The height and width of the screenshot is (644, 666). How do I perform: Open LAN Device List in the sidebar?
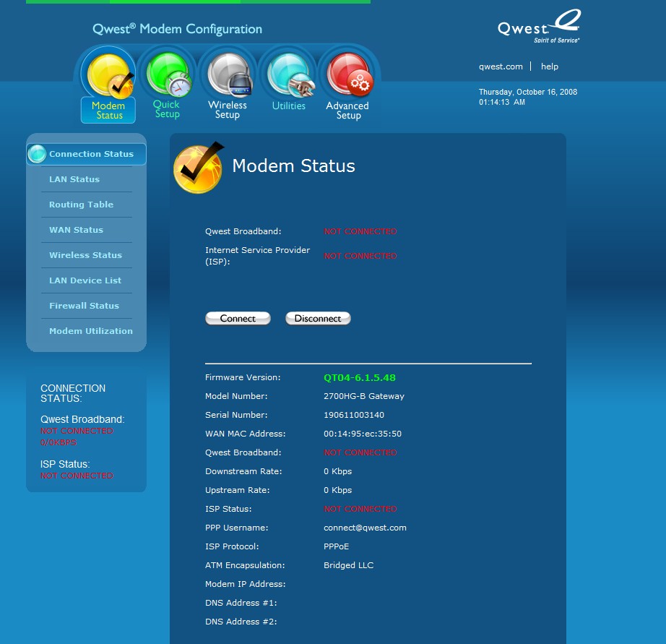coord(85,280)
